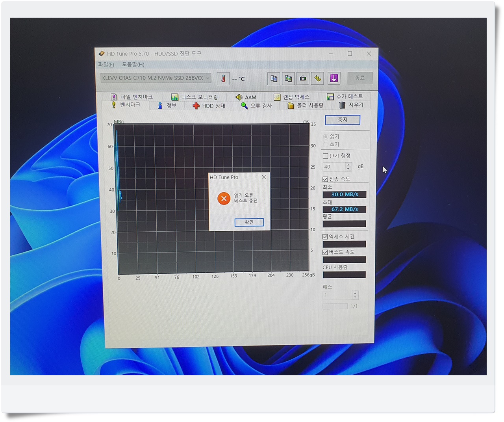Switch to the AAM tab
This screenshot has height=422, width=504.
(246, 97)
